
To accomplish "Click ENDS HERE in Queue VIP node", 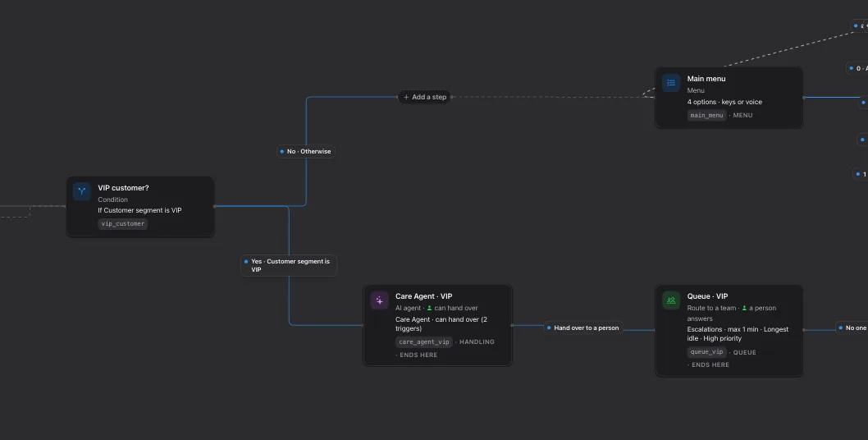I will 710,364.
